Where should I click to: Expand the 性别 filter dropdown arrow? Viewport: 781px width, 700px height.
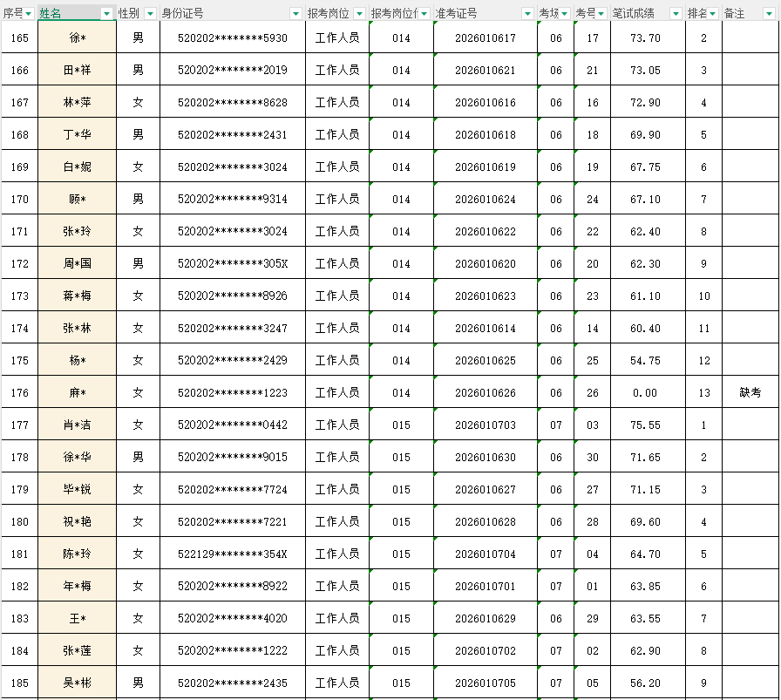pos(150,14)
